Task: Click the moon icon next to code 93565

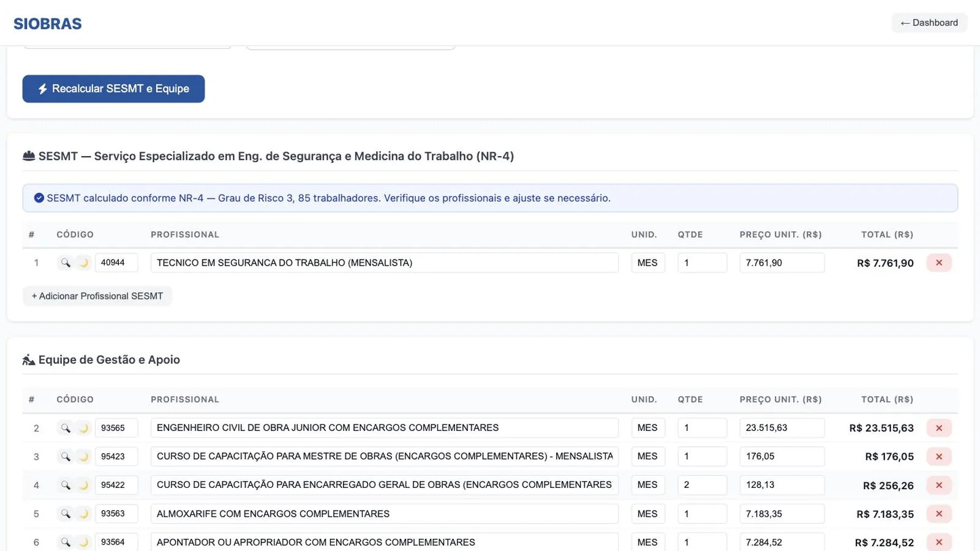Action: click(x=84, y=428)
